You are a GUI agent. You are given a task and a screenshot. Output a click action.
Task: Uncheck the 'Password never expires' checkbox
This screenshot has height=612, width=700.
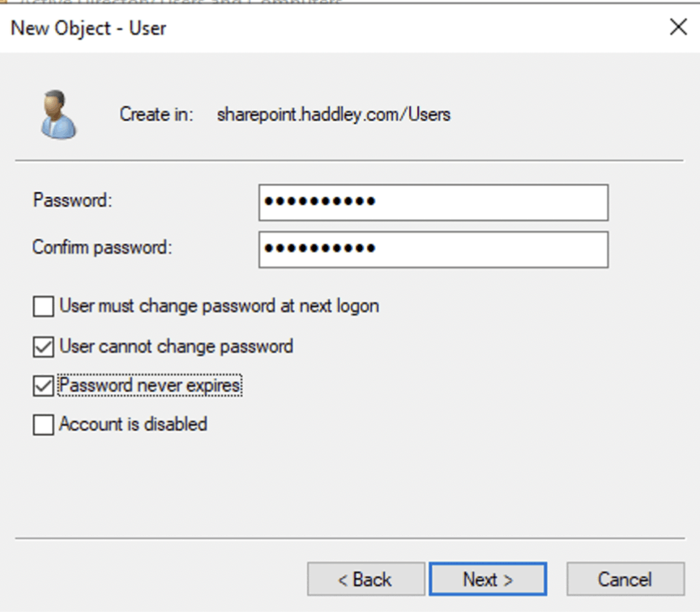43,386
